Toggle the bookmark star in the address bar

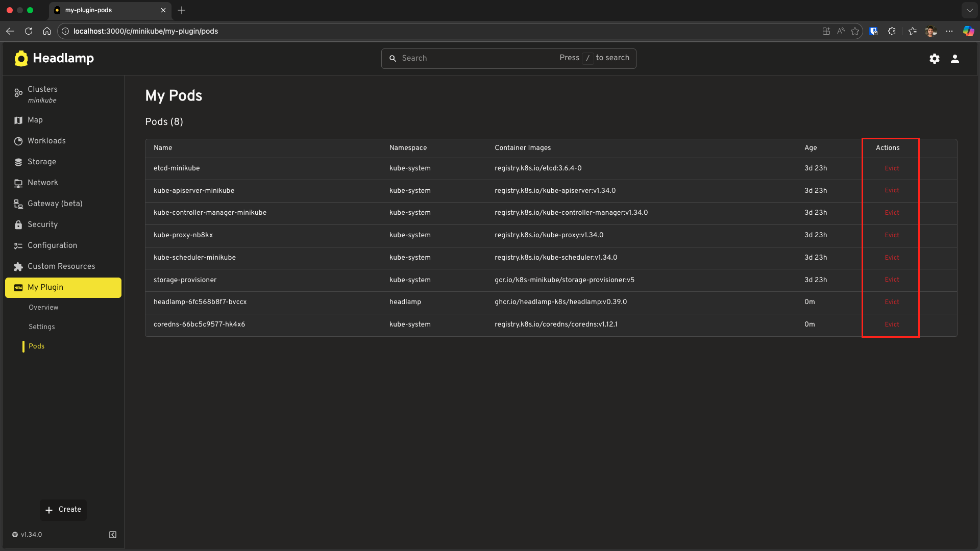[855, 31]
